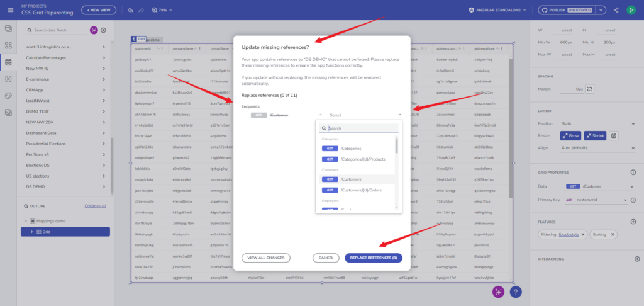The height and width of the screenshot is (306, 644).
Task: Select the data sources database icon
Action: (x=8, y=62)
